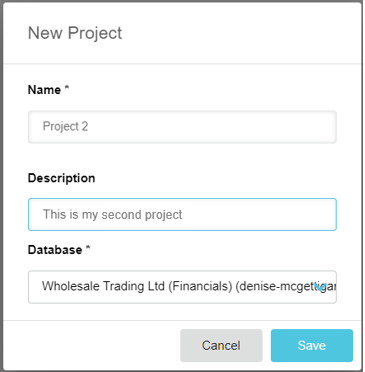This screenshot has width=365, height=372.
Task: Focus the Name input field
Action: point(182,127)
